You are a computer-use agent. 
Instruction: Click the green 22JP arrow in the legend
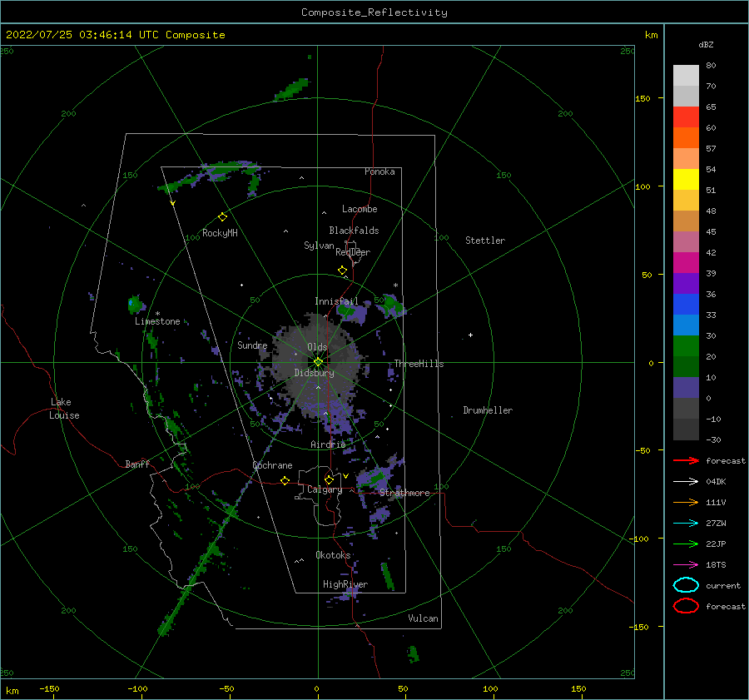pyautogui.click(x=686, y=544)
